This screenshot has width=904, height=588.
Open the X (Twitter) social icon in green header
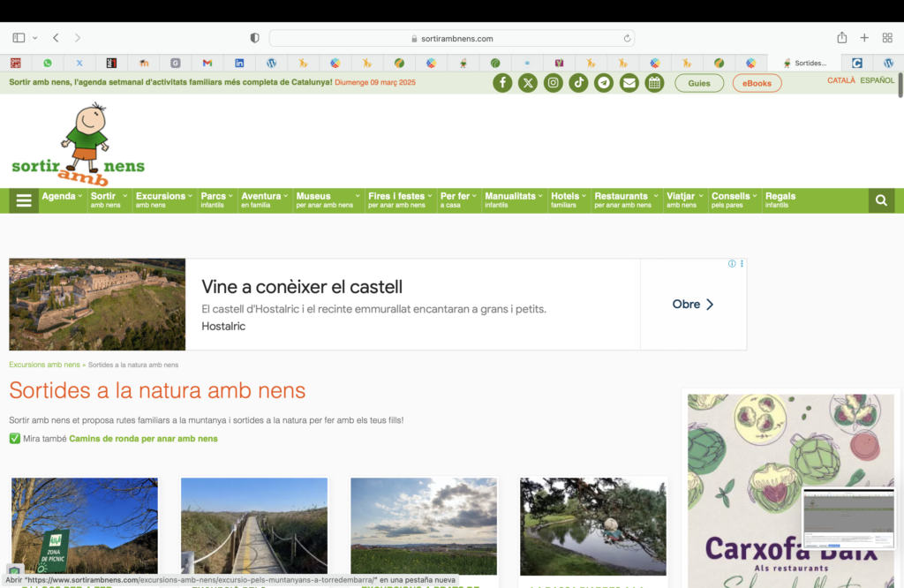[528, 83]
